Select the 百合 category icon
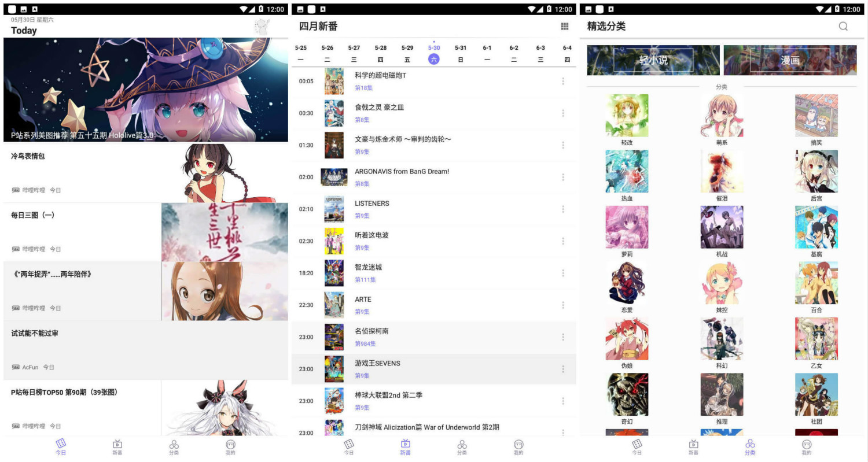The height and width of the screenshot is (462, 868). 816,283
